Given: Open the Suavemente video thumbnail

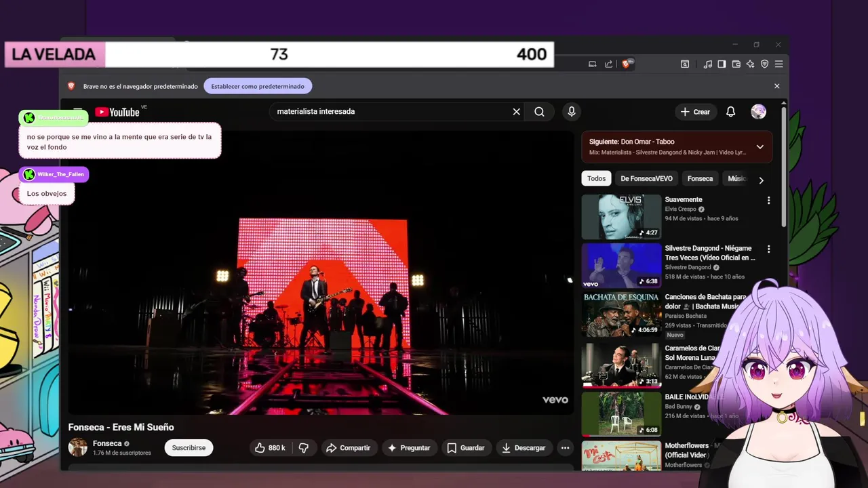Looking at the screenshot, I should [621, 217].
